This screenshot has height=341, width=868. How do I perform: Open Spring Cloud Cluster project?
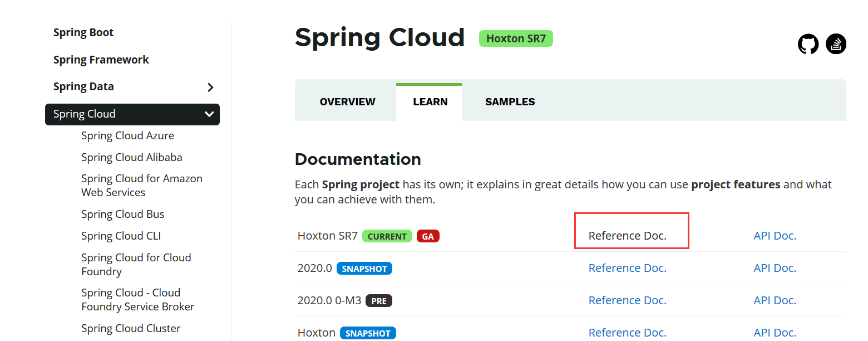(131, 328)
